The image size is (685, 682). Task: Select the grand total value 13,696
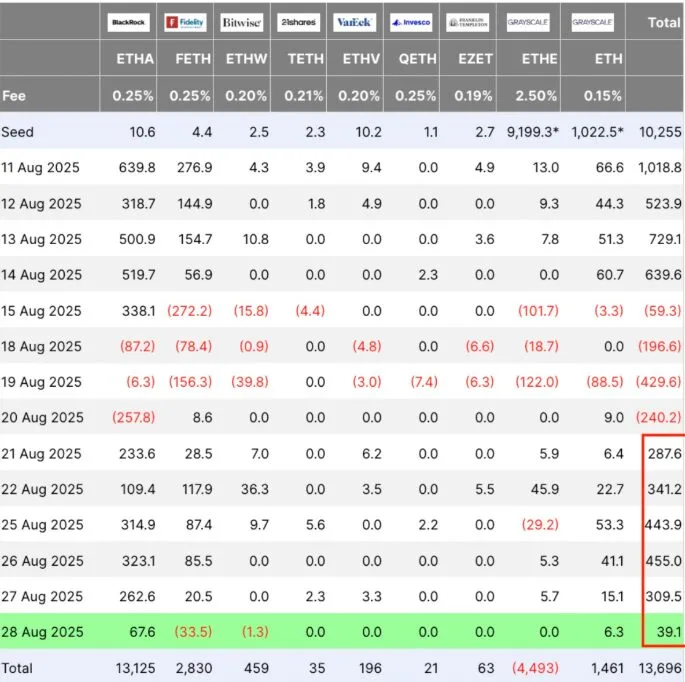660,668
